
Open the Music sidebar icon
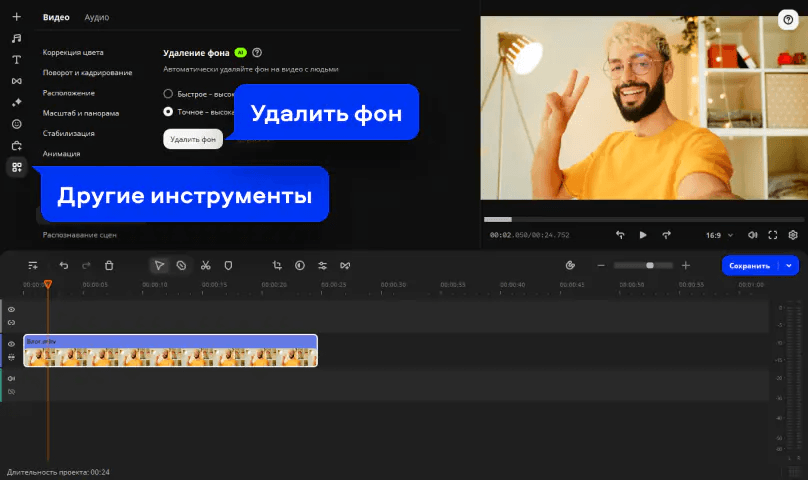(x=16, y=38)
